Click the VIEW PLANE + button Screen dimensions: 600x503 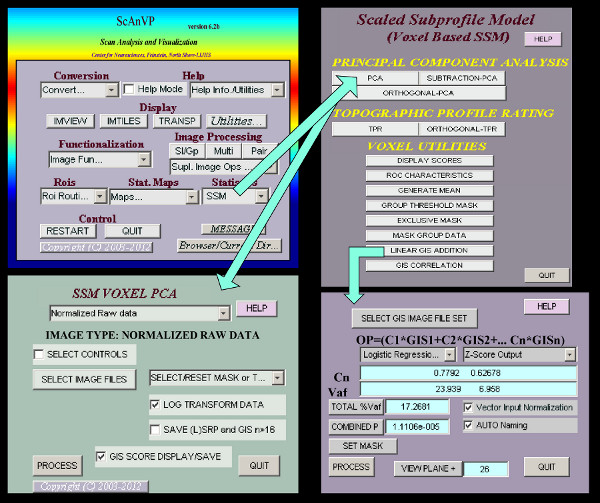point(428,469)
